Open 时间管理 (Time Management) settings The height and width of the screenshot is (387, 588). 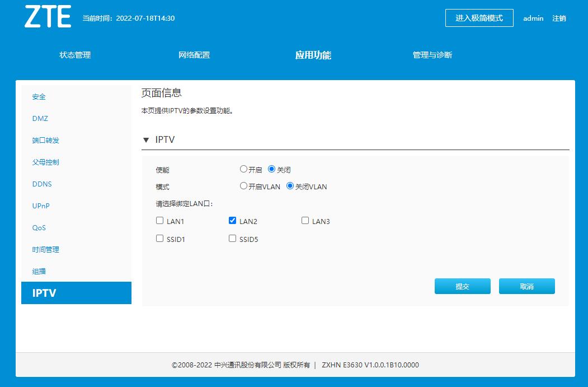45,249
